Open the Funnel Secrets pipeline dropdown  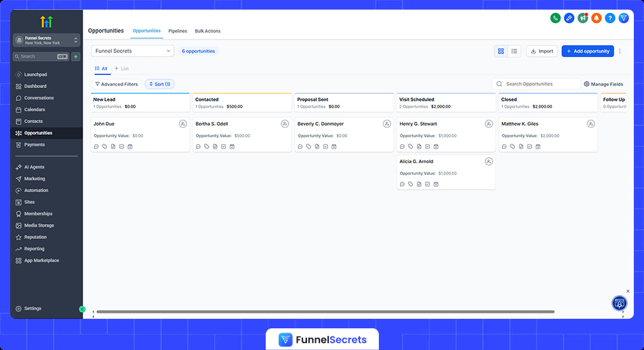[132, 51]
